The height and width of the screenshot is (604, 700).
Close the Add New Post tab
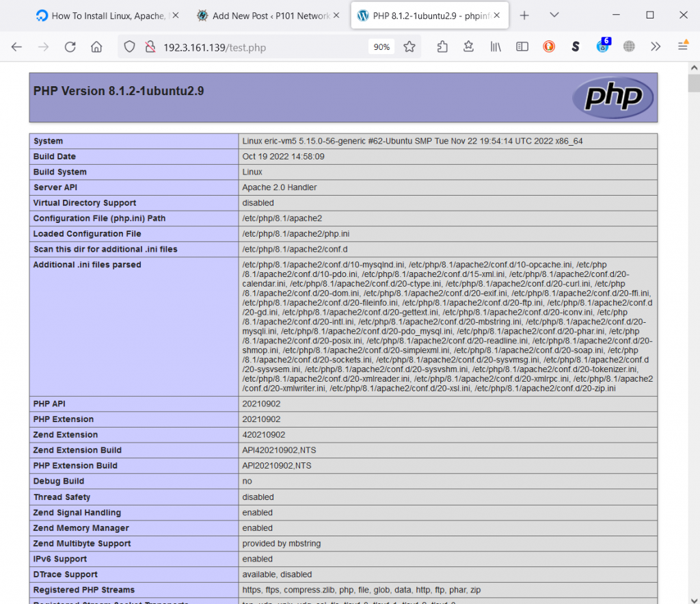(336, 16)
